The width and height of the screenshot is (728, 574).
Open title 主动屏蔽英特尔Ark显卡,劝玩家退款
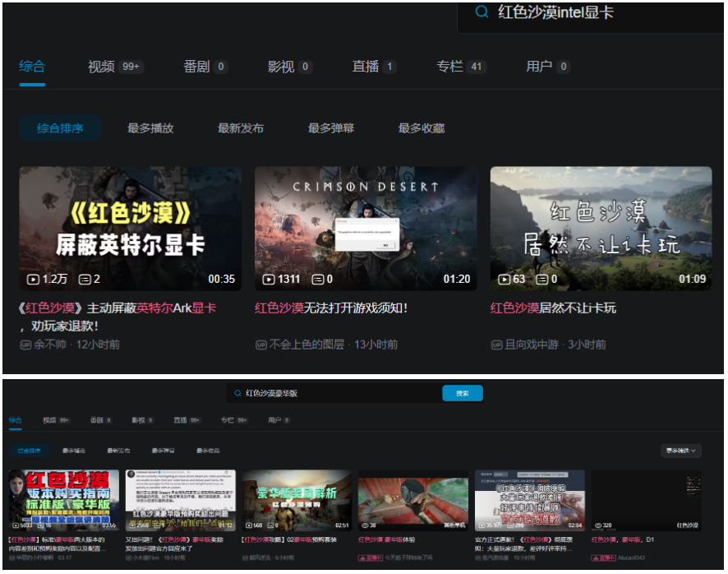coord(117,317)
